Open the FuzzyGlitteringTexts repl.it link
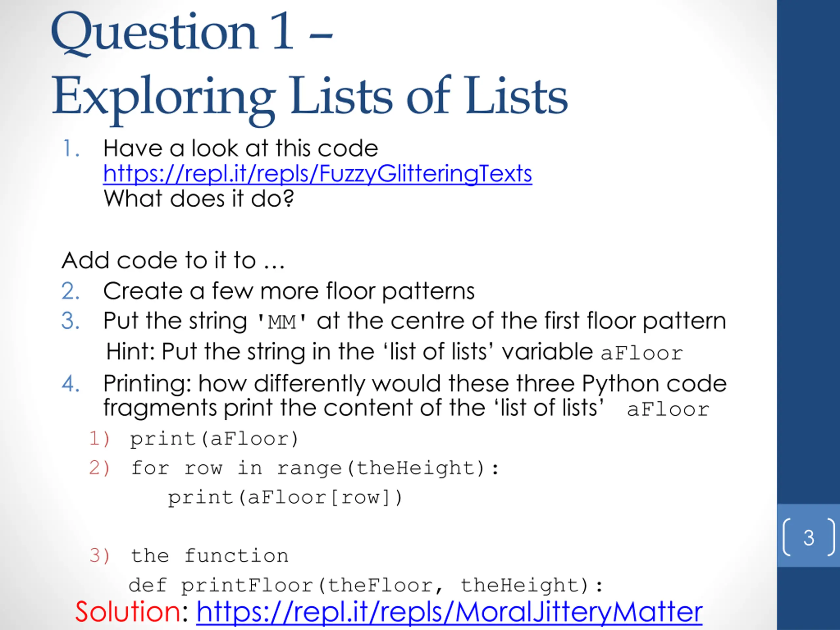 [x=318, y=174]
